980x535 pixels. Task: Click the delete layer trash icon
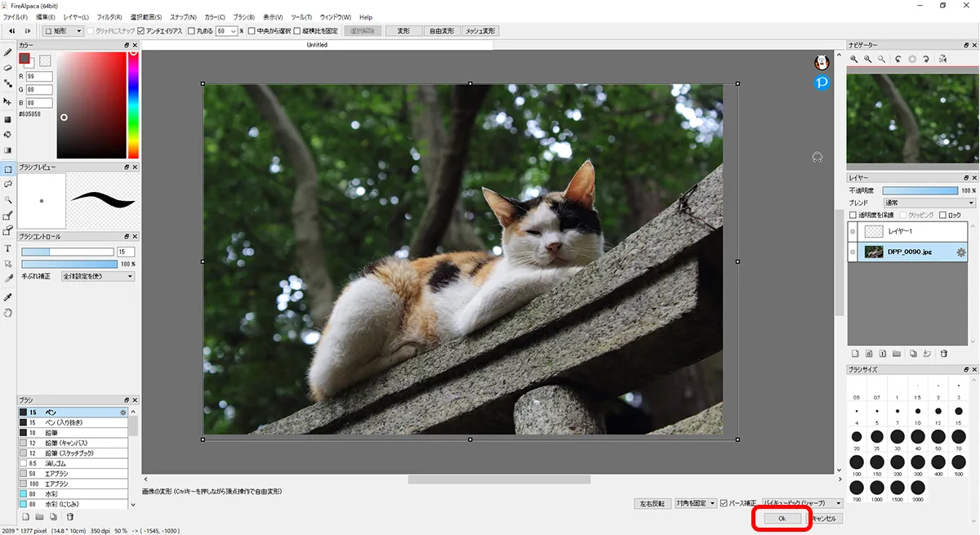point(944,354)
